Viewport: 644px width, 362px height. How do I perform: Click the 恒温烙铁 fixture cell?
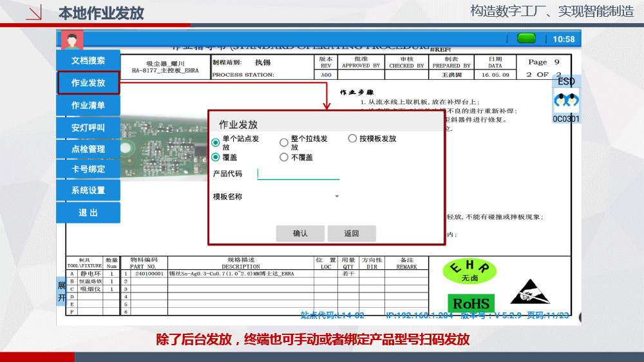(x=90, y=281)
